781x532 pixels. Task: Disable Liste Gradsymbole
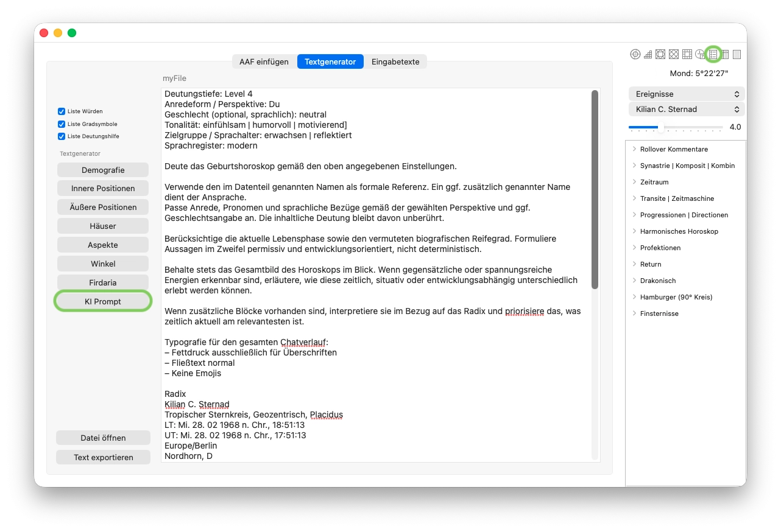(x=62, y=124)
